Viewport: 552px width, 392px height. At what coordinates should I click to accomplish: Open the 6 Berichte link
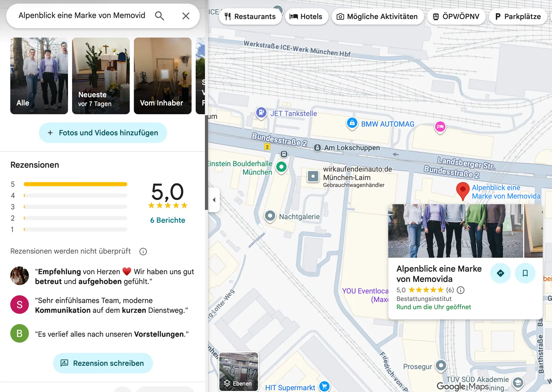[168, 220]
